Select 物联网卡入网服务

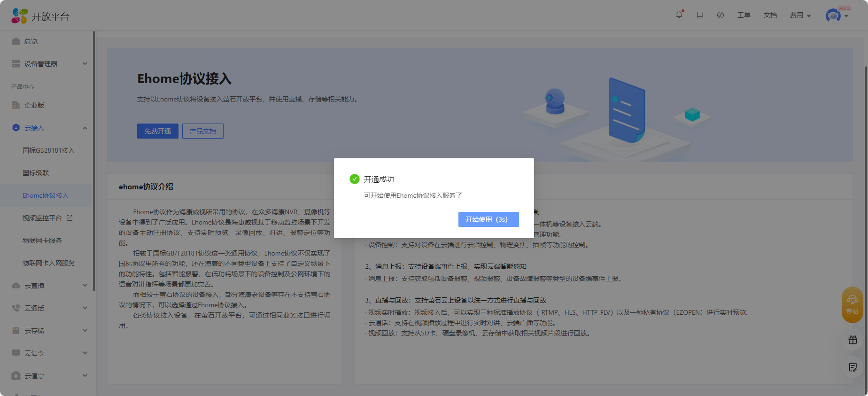(49, 263)
